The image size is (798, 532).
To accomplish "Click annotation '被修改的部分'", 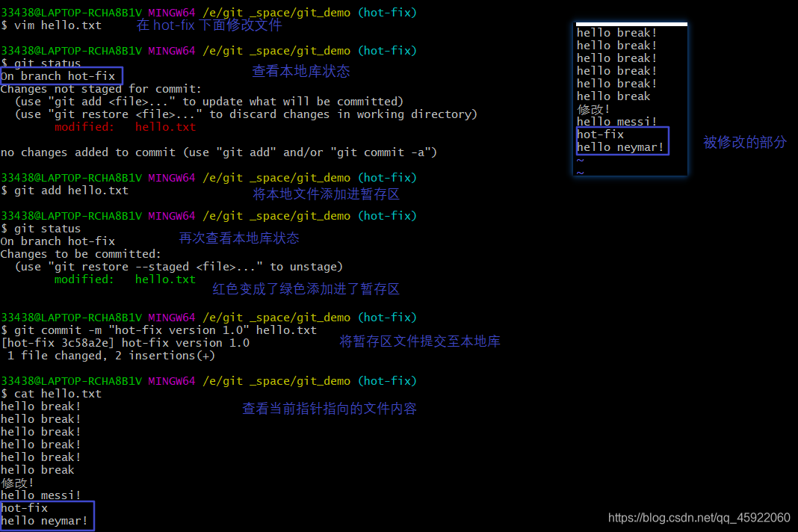I will click(745, 142).
